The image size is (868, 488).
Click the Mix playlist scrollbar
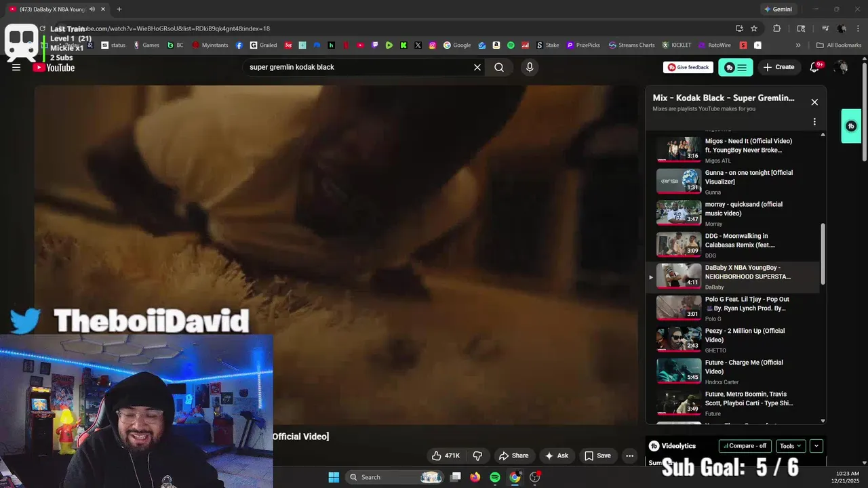click(x=823, y=254)
